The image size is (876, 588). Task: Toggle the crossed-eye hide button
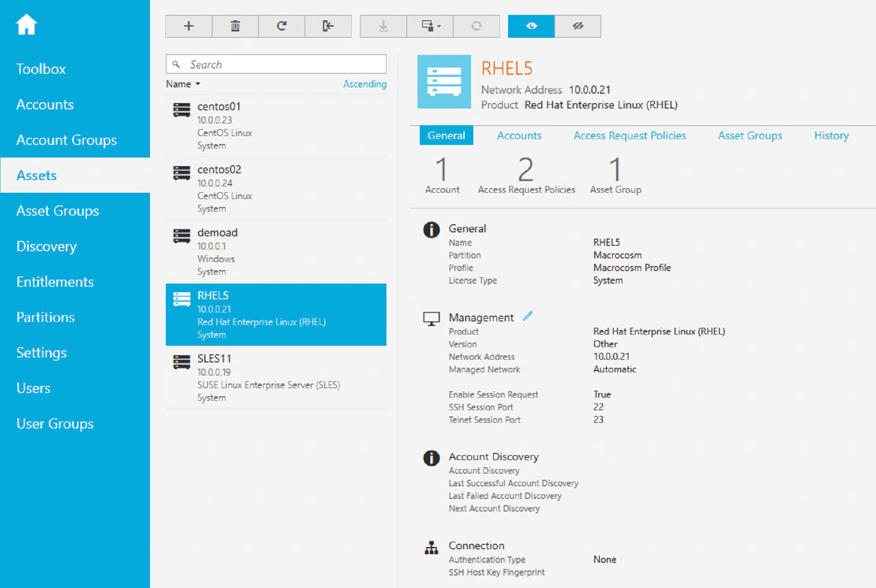pos(578,26)
